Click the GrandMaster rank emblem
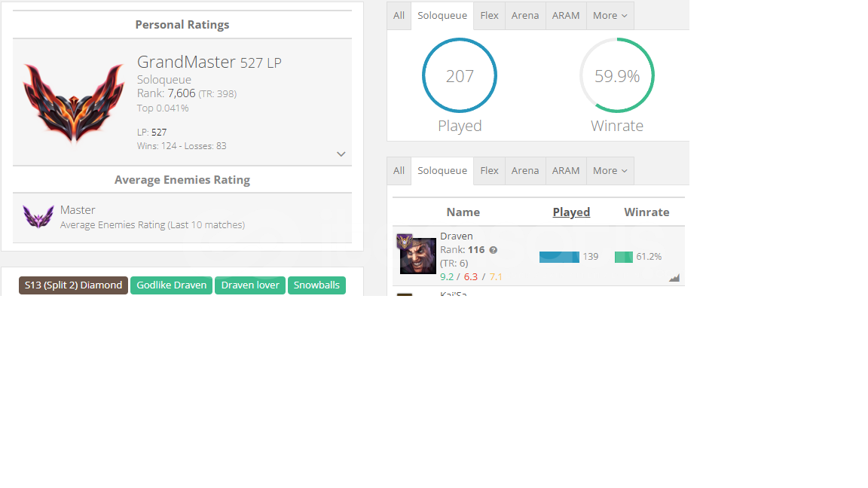 tap(74, 102)
